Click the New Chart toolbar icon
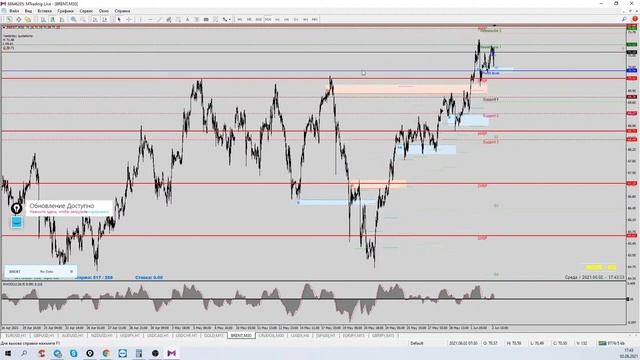 coord(9,19)
